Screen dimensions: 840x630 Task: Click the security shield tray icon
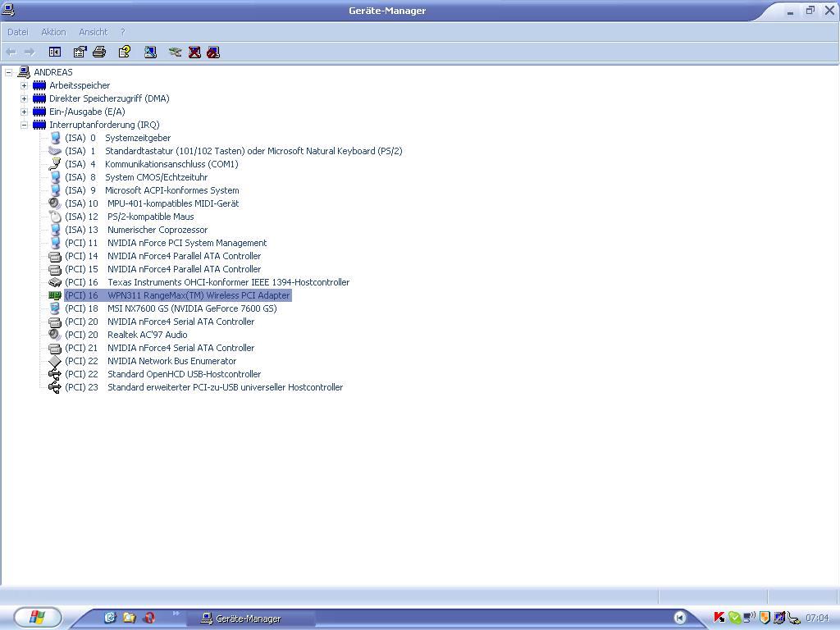tap(765, 618)
